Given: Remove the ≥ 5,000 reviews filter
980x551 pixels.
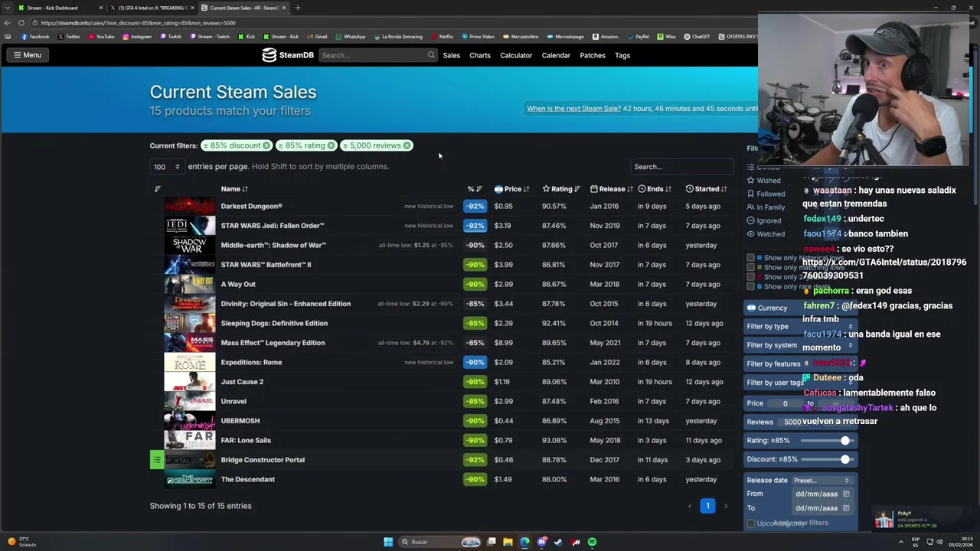Looking at the screenshot, I should 407,145.
